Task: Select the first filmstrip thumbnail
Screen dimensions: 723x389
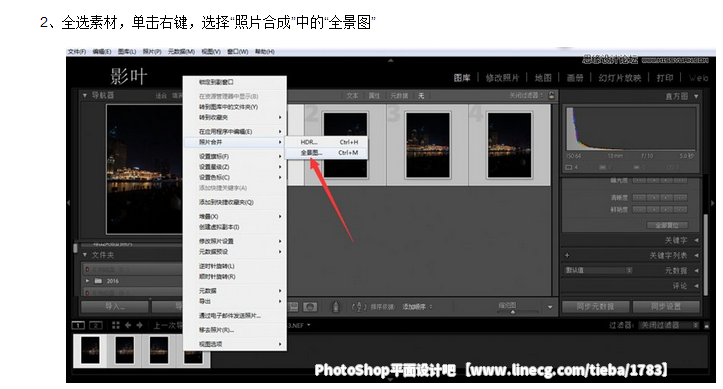Action: (x=90, y=350)
